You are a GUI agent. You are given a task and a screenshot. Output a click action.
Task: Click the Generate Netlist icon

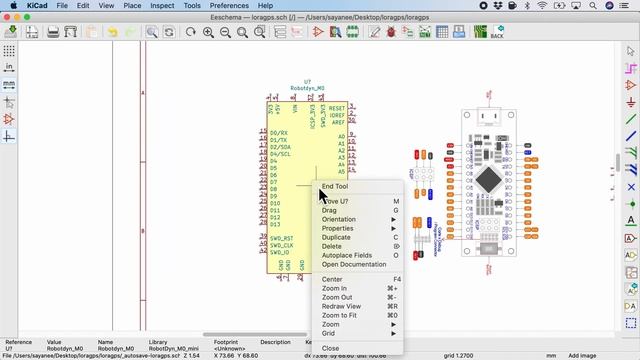click(x=425, y=32)
